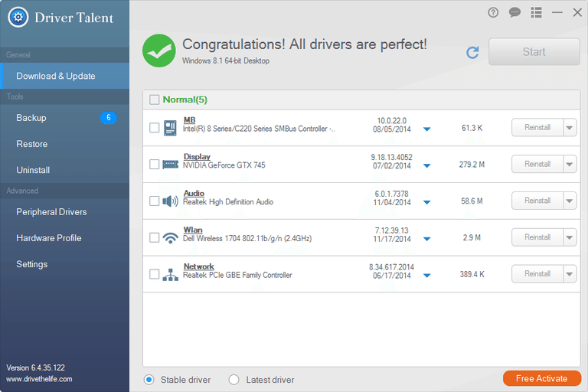
Task: Click the Wi-Fi icon for Wlan
Action: [170, 238]
